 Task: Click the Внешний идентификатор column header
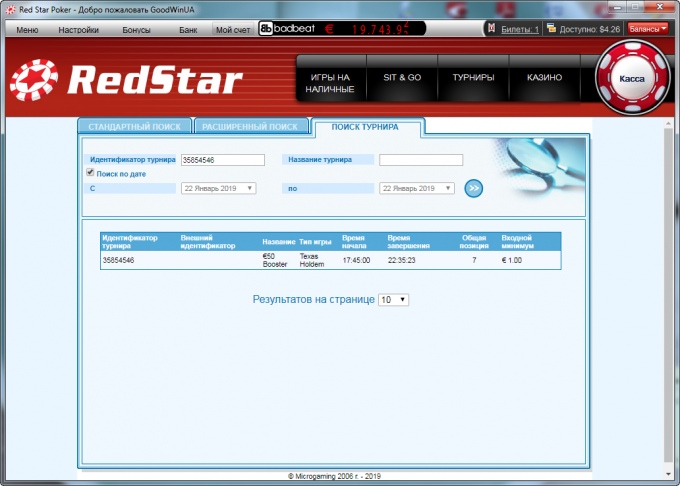click(208, 242)
